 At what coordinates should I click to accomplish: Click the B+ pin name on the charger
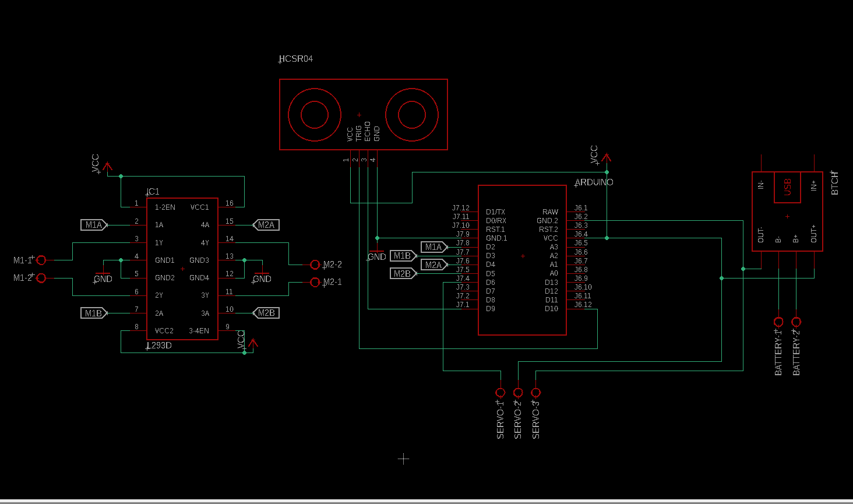(795, 239)
